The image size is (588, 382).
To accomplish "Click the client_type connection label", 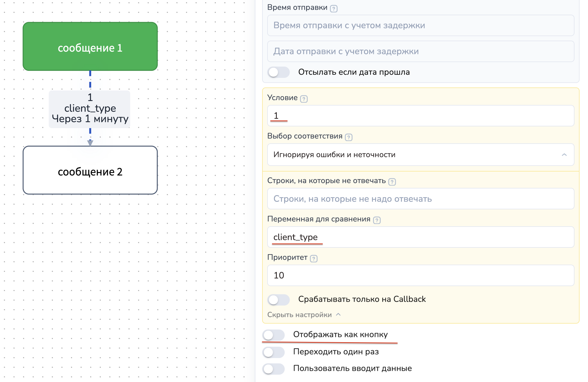I will tap(90, 109).
